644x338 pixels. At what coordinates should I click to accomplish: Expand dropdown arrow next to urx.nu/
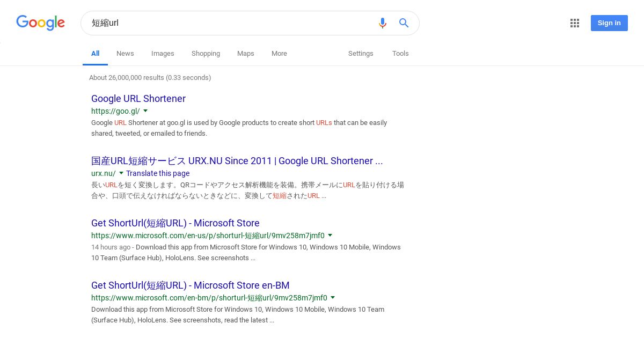point(121,173)
